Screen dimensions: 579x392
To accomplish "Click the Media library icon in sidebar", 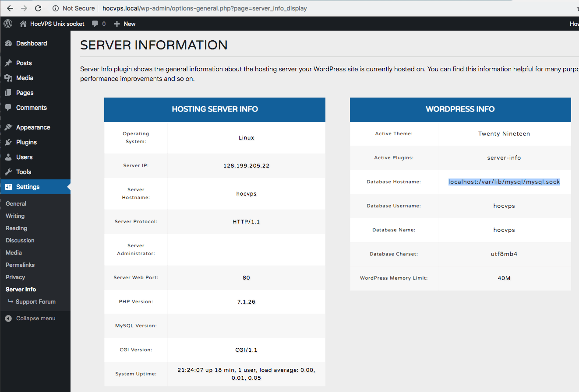I will 8,78.
